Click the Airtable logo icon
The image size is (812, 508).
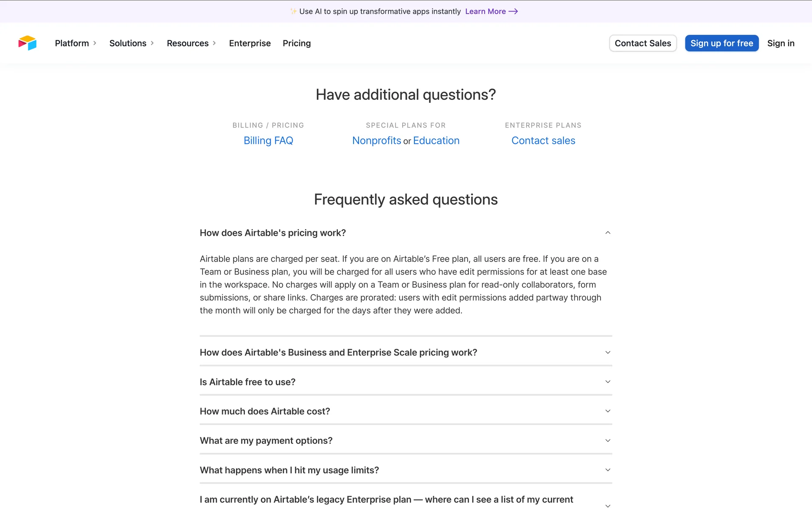(27, 43)
